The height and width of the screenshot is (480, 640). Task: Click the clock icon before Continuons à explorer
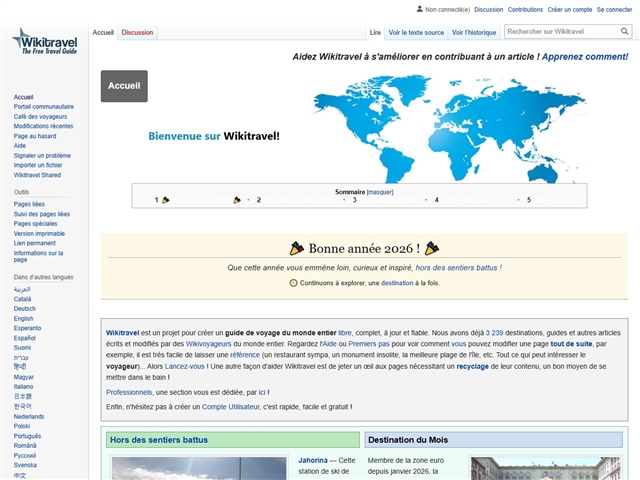tap(293, 283)
